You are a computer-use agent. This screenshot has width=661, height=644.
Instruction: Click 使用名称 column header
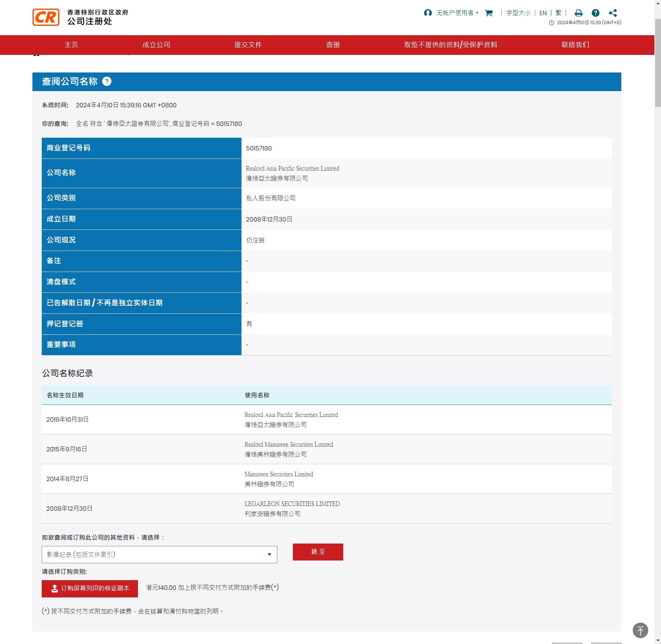[x=257, y=396]
